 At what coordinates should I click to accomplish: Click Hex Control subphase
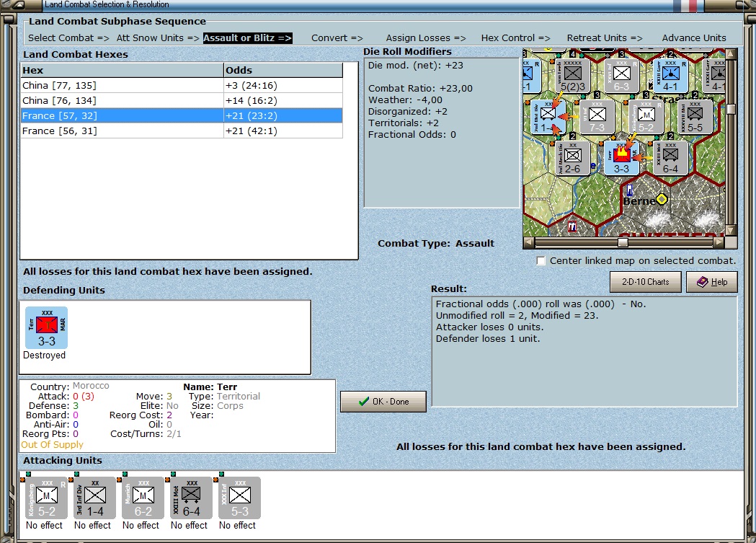[515, 37]
